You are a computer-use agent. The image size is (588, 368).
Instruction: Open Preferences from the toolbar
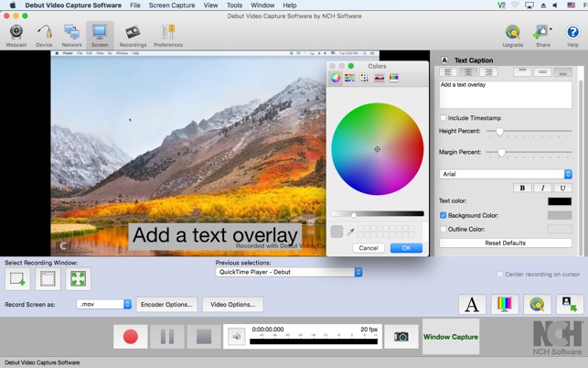(168, 36)
